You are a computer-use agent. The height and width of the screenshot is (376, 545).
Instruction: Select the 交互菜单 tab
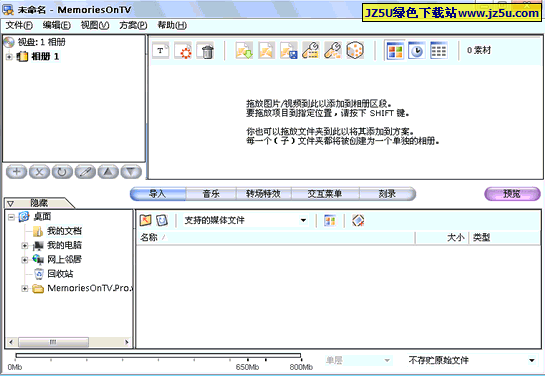[x=325, y=194]
